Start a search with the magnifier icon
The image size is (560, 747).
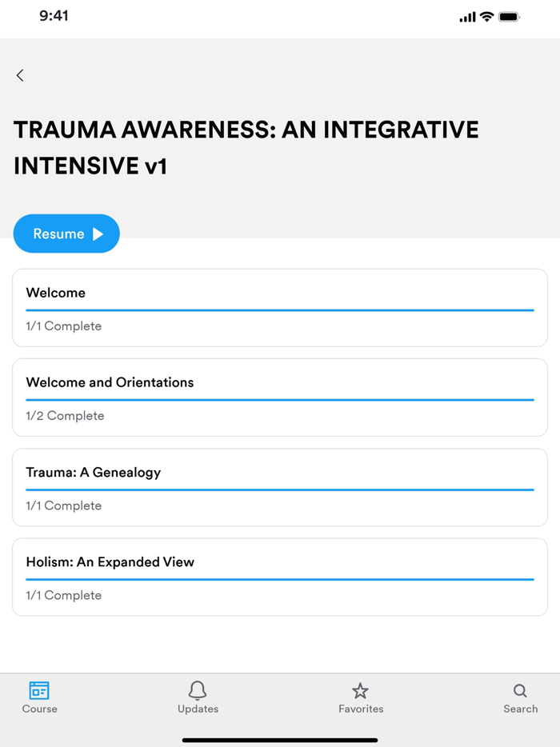coord(521,692)
